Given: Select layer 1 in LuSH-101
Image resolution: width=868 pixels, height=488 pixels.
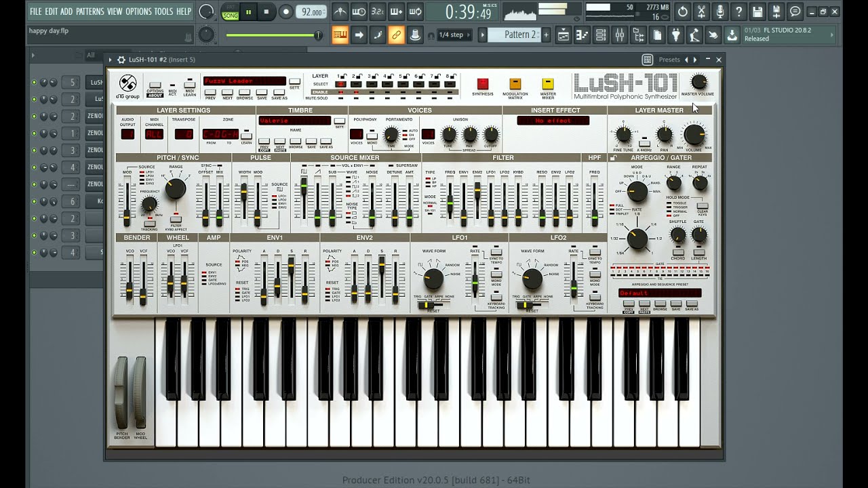Looking at the screenshot, I should pyautogui.click(x=340, y=84).
